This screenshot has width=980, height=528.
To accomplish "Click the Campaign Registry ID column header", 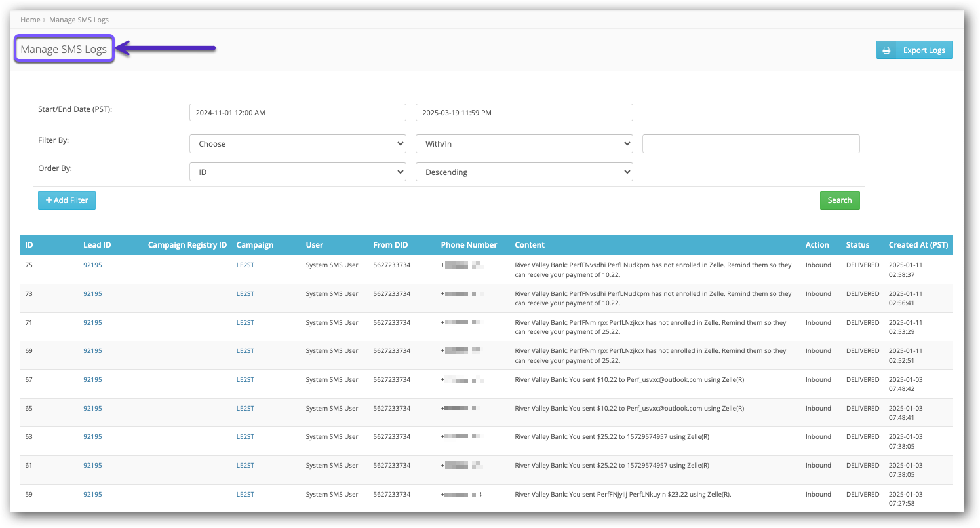I will click(187, 245).
